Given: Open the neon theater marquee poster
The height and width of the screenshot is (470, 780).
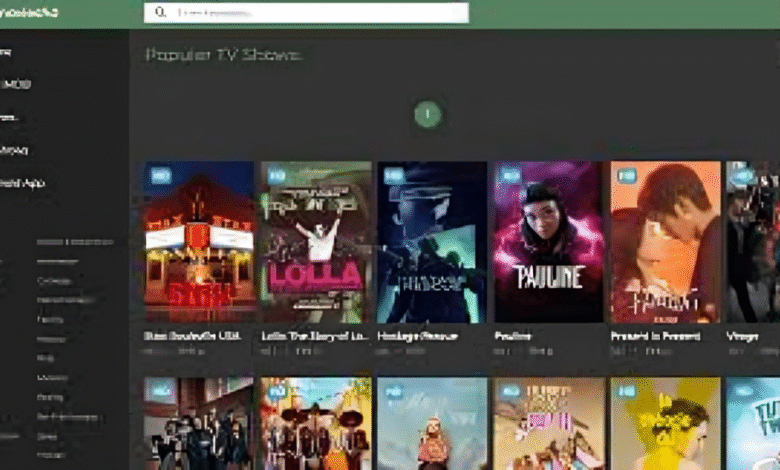Looking at the screenshot, I should pyautogui.click(x=199, y=242).
